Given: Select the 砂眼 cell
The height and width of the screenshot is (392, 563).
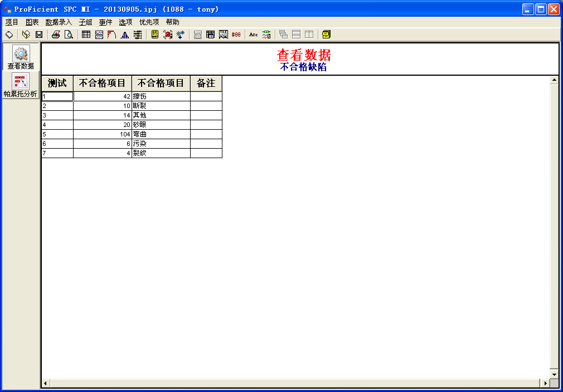Looking at the screenshot, I should [161, 125].
